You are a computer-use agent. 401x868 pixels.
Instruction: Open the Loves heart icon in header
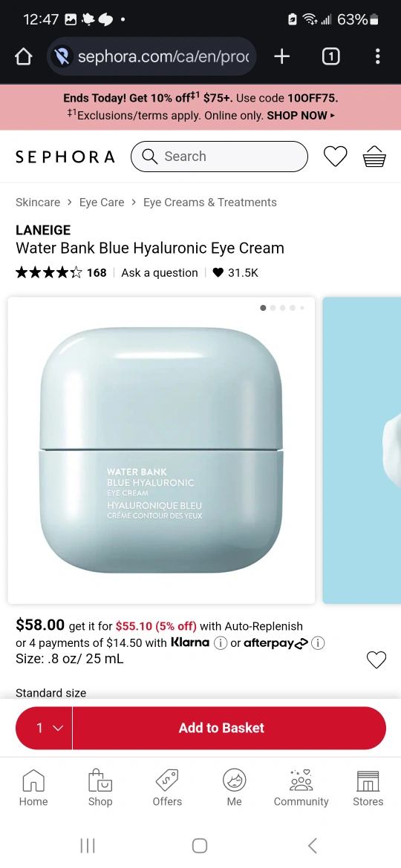335,157
